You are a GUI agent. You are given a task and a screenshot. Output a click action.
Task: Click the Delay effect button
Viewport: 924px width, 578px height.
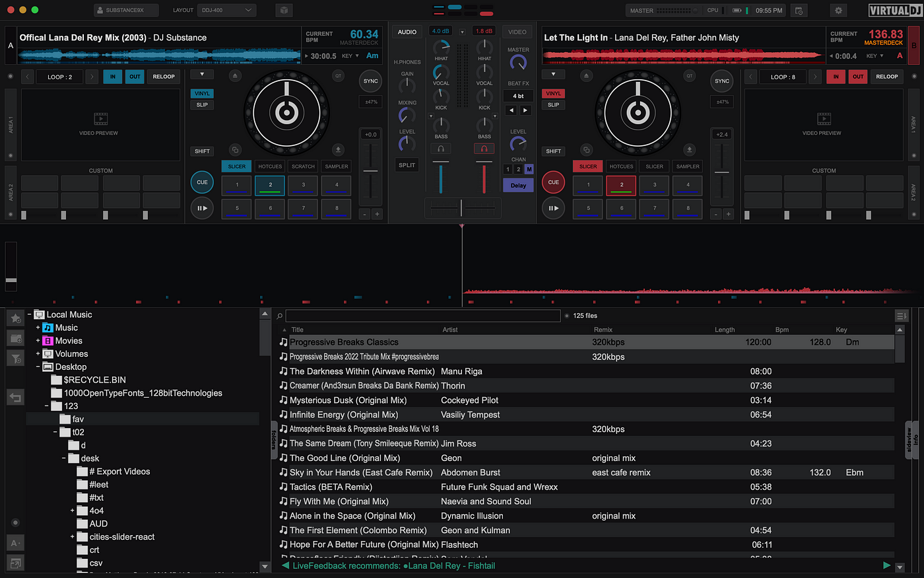click(518, 186)
